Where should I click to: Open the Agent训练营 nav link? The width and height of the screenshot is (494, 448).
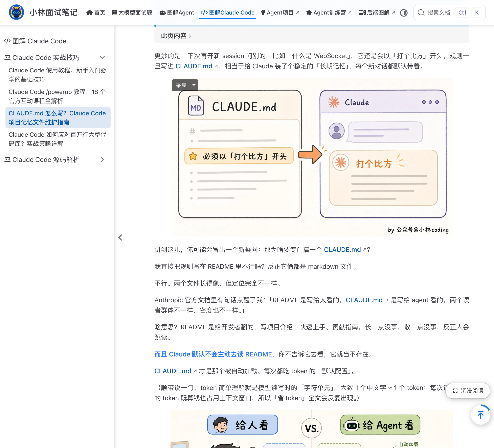tap(329, 13)
